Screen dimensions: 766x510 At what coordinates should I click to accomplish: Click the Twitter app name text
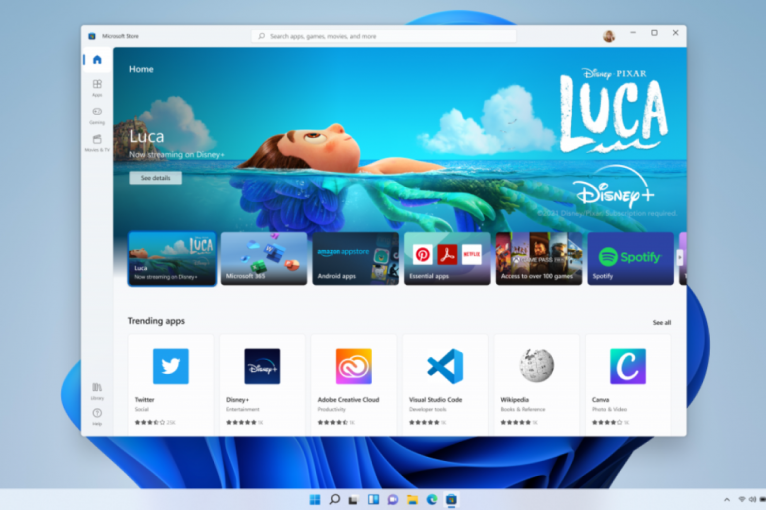pos(144,400)
